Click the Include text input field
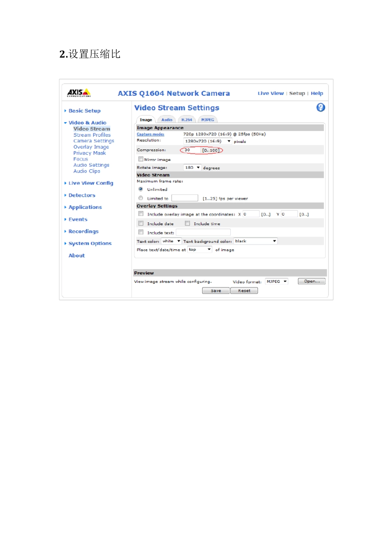Viewport: 392px width, 555px height. click(203, 232)
